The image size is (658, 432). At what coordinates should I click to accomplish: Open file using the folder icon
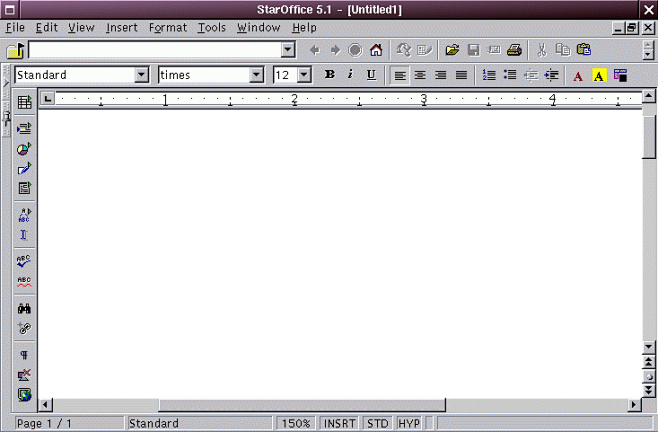point(452,50)
